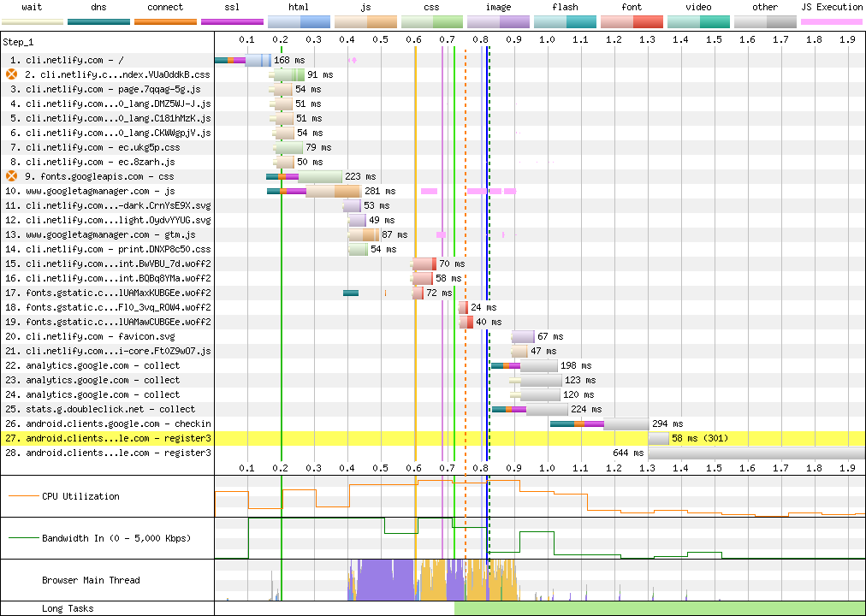The image size is (866, 616).
Task: Select request 16 int.BQBq8YMa.woff2
Action: (x=108, y=278)
